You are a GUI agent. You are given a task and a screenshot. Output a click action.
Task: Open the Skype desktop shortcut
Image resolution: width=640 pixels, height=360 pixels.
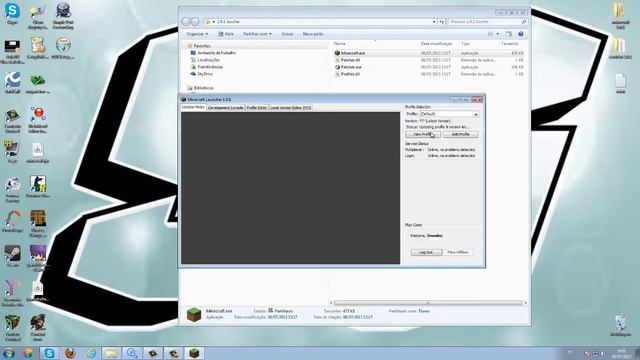[x=12, y=13]
